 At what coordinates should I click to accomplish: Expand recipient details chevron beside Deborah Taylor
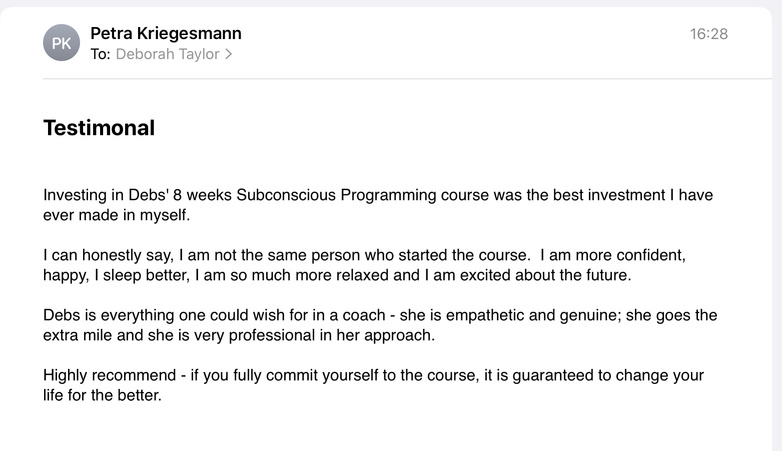pos(229,55)
